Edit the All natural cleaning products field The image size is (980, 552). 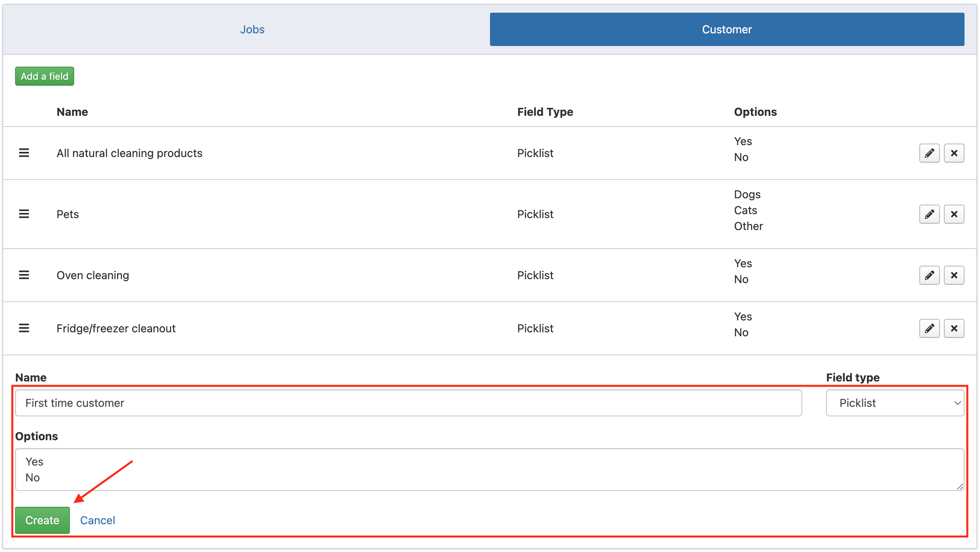(929, 153)
